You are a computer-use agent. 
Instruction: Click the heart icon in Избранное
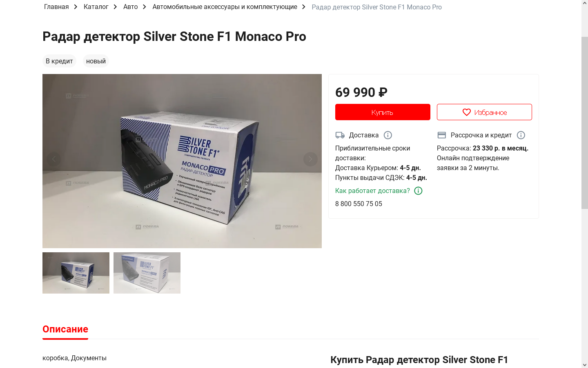(467, 112)
